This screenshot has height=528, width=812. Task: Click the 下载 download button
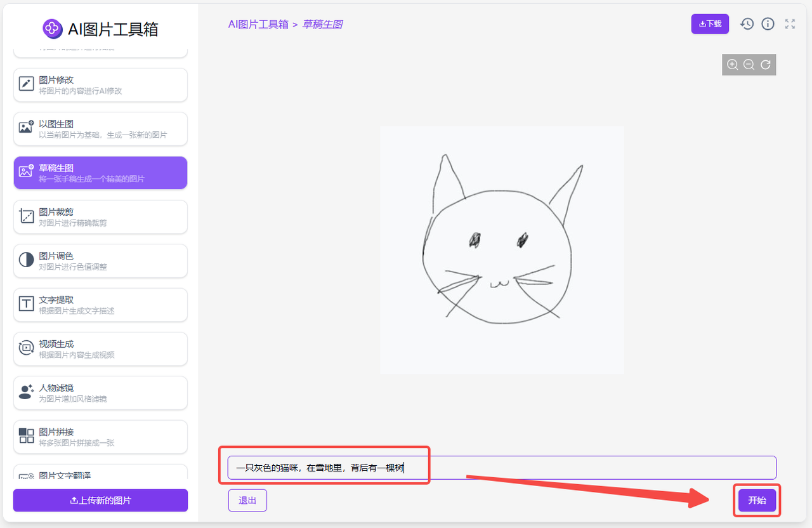710,24
